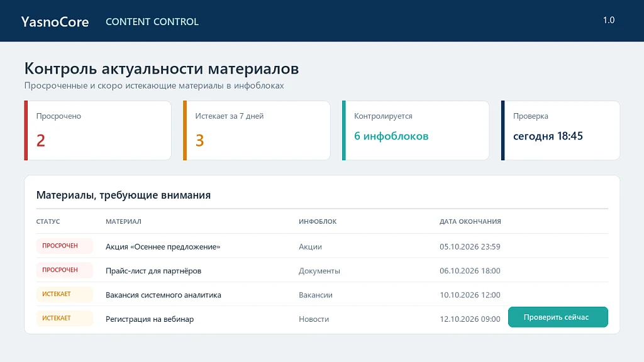
Task: Click ИСТЕКАЕТ badge for 'Вакансия системного аналитика'
Action: tap(65, 294)
